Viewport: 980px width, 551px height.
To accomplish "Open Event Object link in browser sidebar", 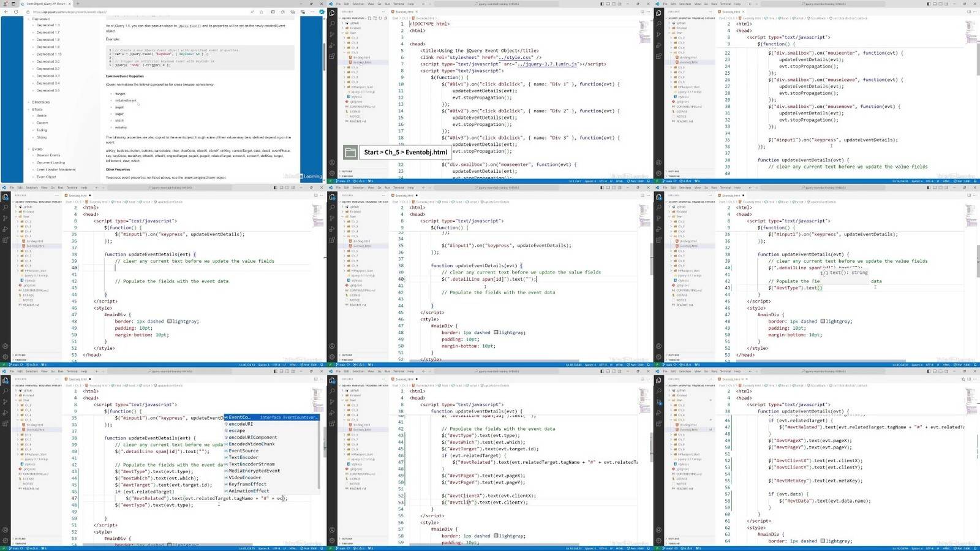I will point(46,177).
